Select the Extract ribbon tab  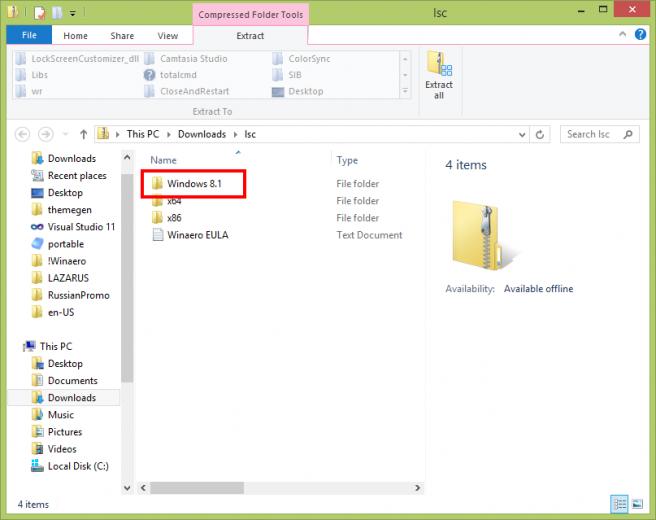pyautogui.click(x=250, y=36)
